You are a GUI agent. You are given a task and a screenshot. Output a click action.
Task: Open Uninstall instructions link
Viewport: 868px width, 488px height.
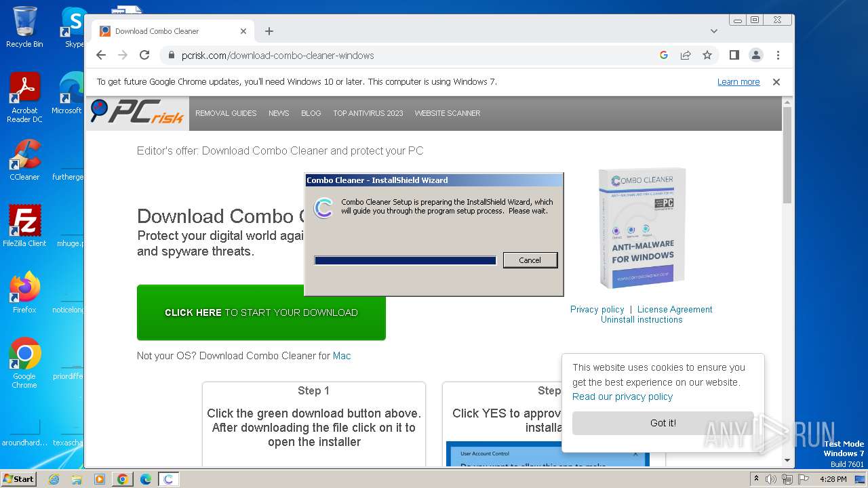pos(642,319)
